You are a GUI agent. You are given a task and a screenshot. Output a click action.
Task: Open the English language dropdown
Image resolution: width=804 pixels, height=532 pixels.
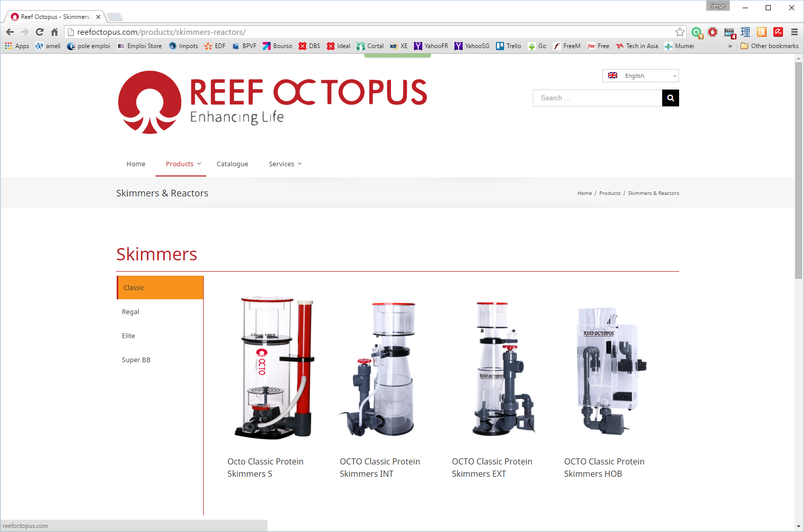click(640, 76)
